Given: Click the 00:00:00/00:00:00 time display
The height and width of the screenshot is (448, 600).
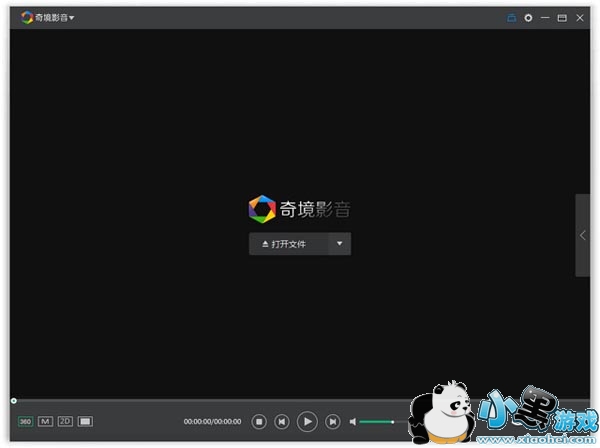Looking at the screenshot, I should [x=212, y=422].
